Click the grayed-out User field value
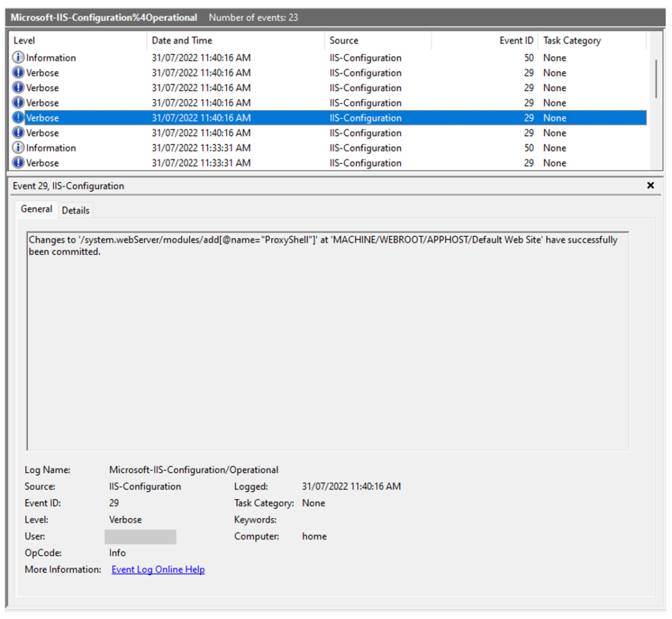Screen dimensions: 672x619 (x=140, y=536)
